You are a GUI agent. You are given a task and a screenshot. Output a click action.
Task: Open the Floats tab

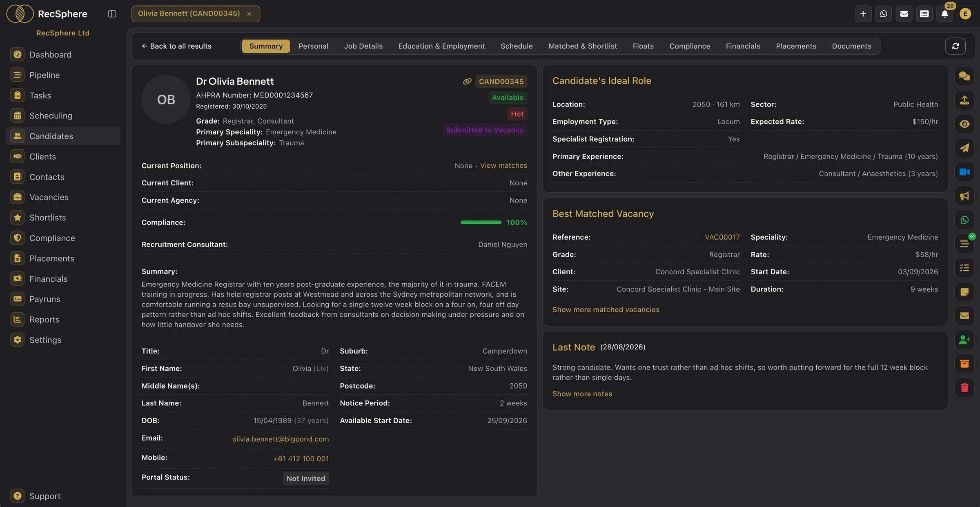point(643,46)
